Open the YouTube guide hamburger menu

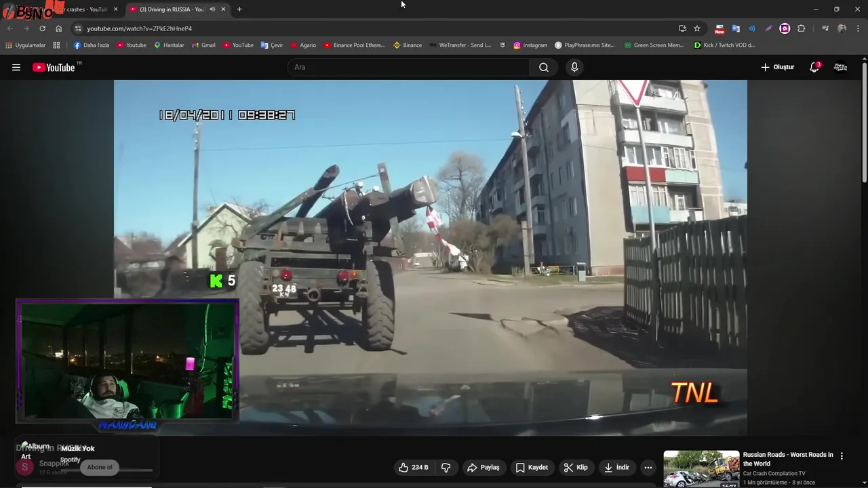[x=16, y=67]
